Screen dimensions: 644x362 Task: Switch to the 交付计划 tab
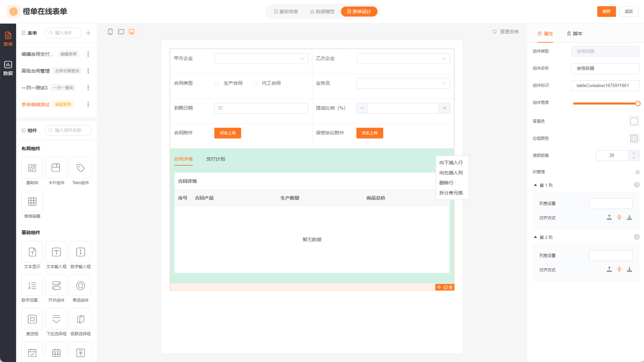point(215,159)
